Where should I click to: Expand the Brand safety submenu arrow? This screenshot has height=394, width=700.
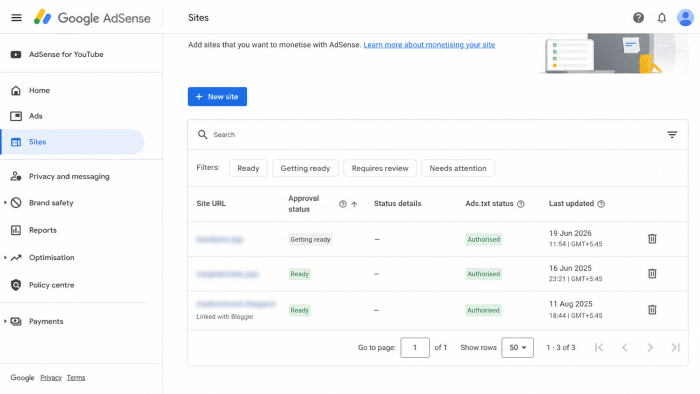[x=5, y=203]
